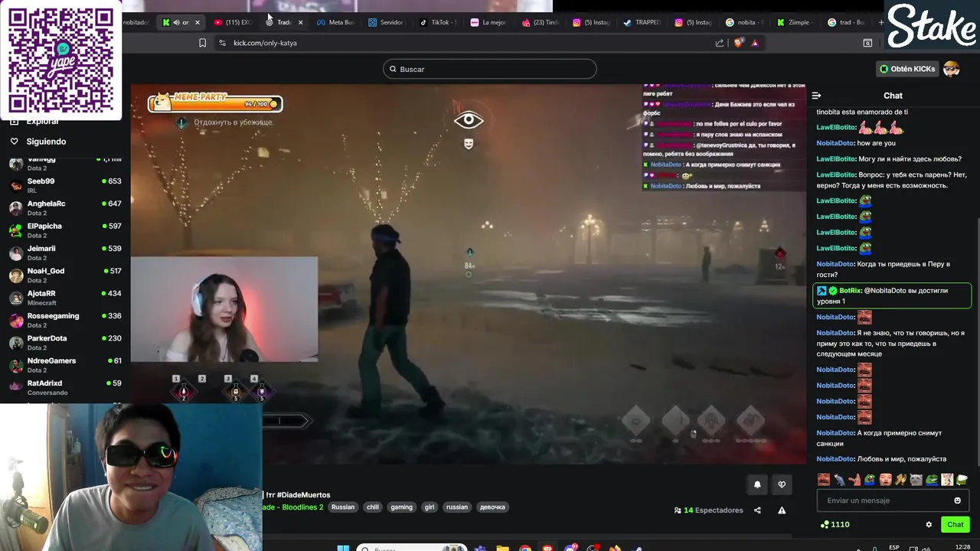The image size is (980, 551).
Task: Click the lowercase russian tag
Action: tap(457, 507)
